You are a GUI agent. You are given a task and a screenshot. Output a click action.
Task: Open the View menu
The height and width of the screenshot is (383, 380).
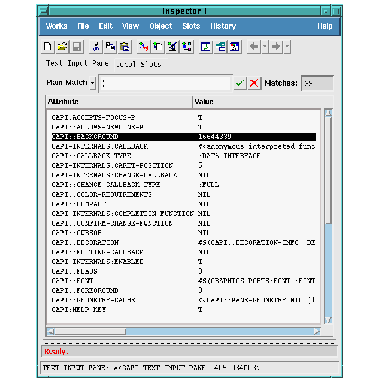click(x=130, y=26)
